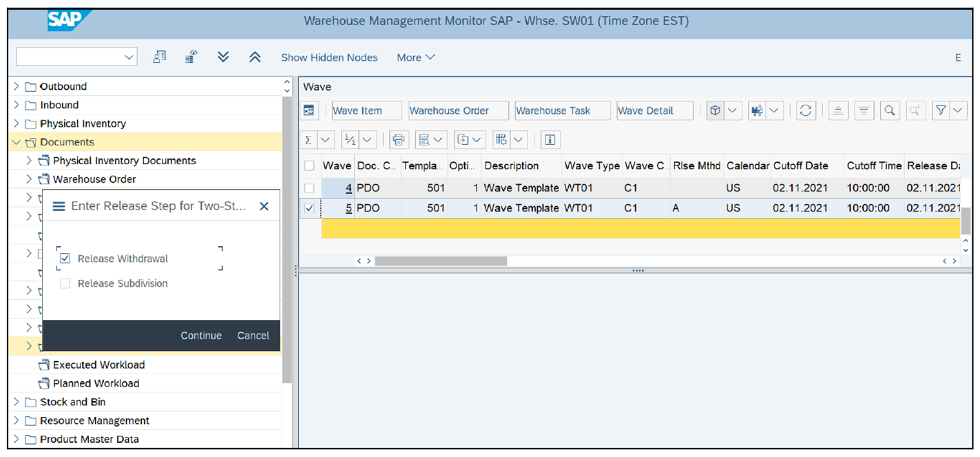Click the Print icon in the wave table toolbar

pos(399,139)
